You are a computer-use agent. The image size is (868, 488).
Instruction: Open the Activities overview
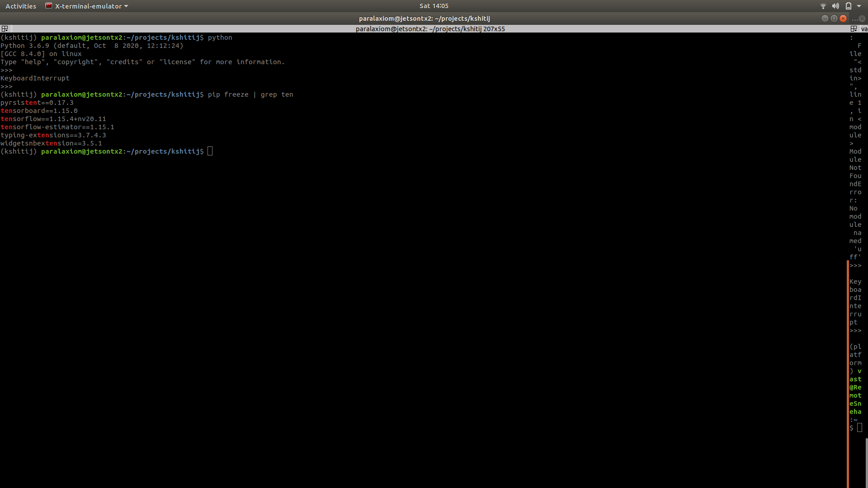tap(21, 6)
